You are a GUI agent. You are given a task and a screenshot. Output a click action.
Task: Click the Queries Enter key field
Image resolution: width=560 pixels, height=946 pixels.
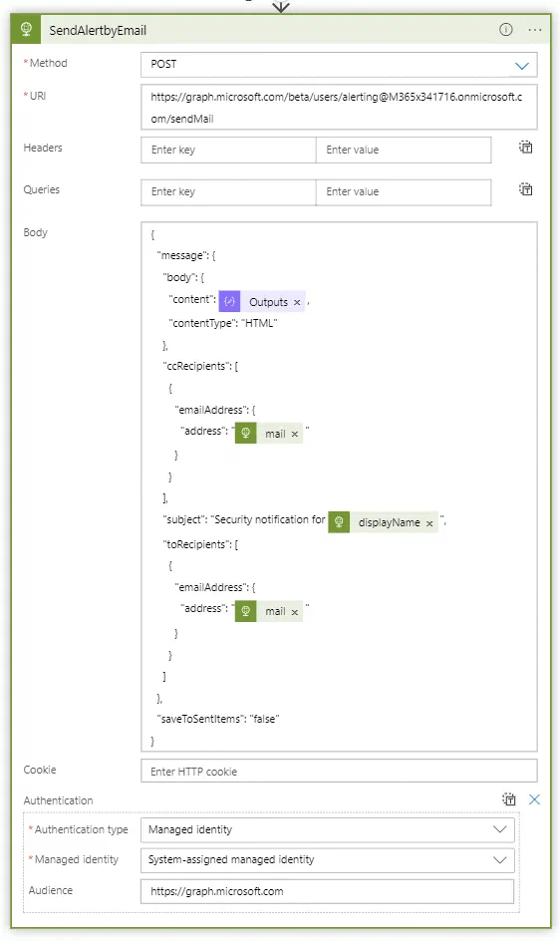(228, 191)
